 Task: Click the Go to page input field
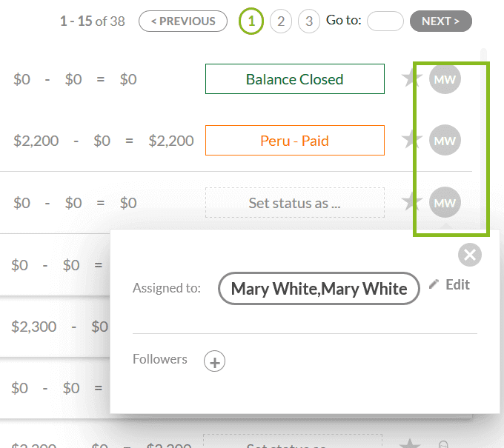pyautogui.click(x=385, y=21)
